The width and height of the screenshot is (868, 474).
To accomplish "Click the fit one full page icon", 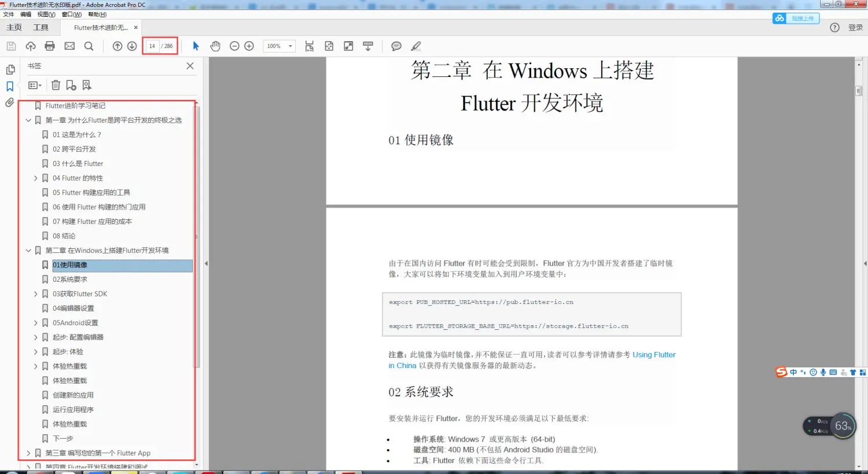I will 329,46.
